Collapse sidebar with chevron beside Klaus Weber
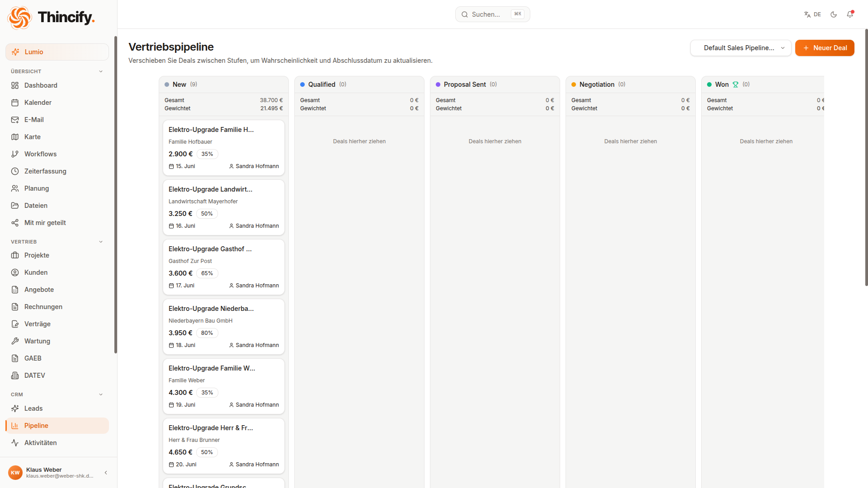 click(x=106, y=473)
